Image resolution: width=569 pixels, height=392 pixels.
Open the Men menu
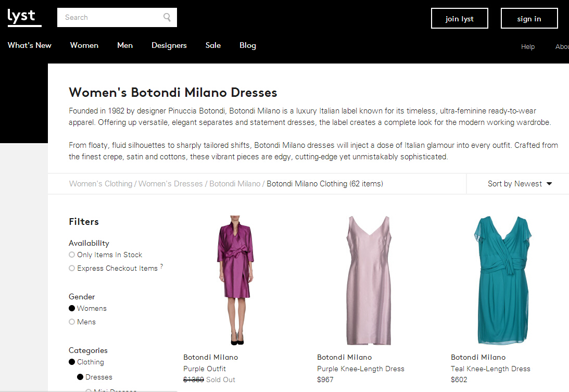[125, 45]
